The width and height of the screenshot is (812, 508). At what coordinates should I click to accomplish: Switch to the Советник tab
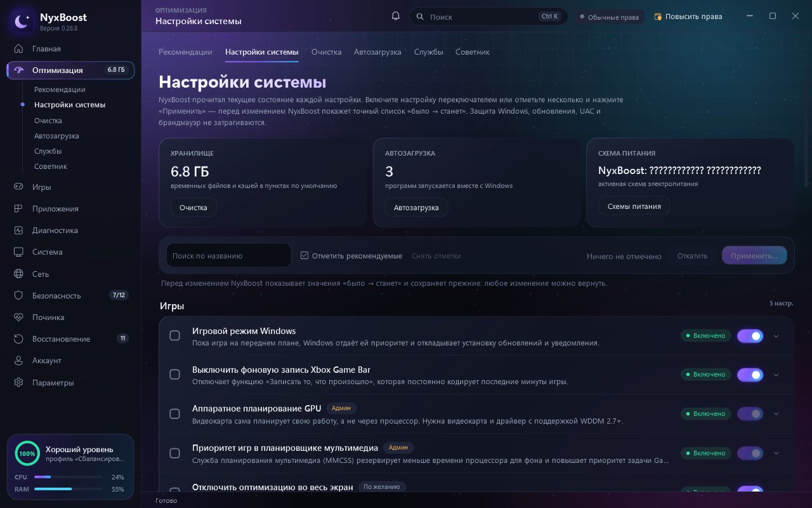(x=473, y=52)
